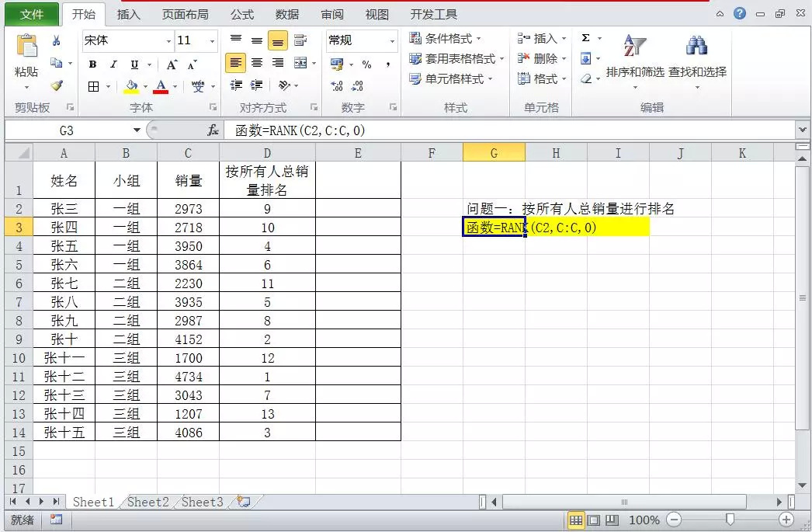Click 插入 insert cells button

542,38
